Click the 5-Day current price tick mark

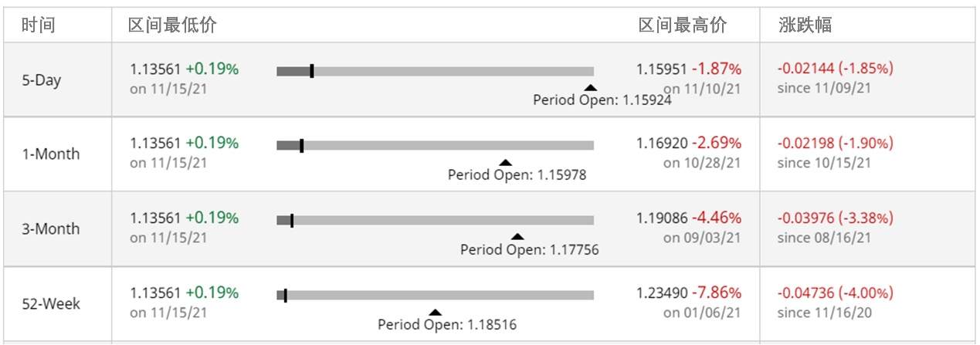click(x=311, y=71)
